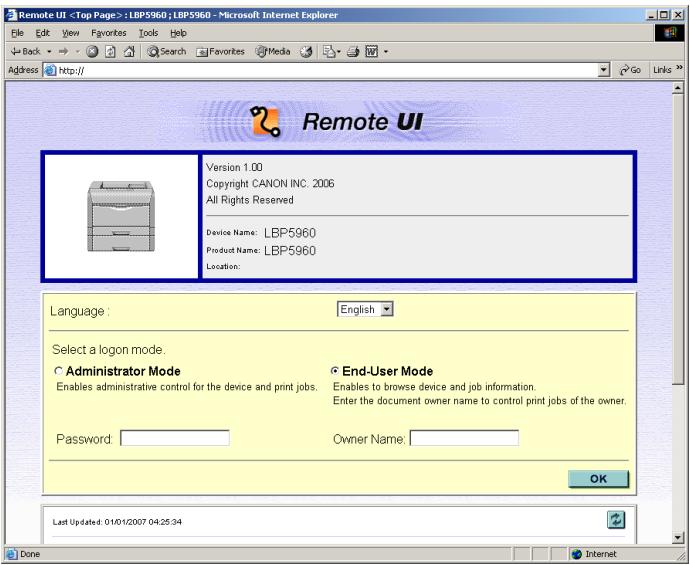Click the Last Updated timestamp text

(x=117, y=522)
